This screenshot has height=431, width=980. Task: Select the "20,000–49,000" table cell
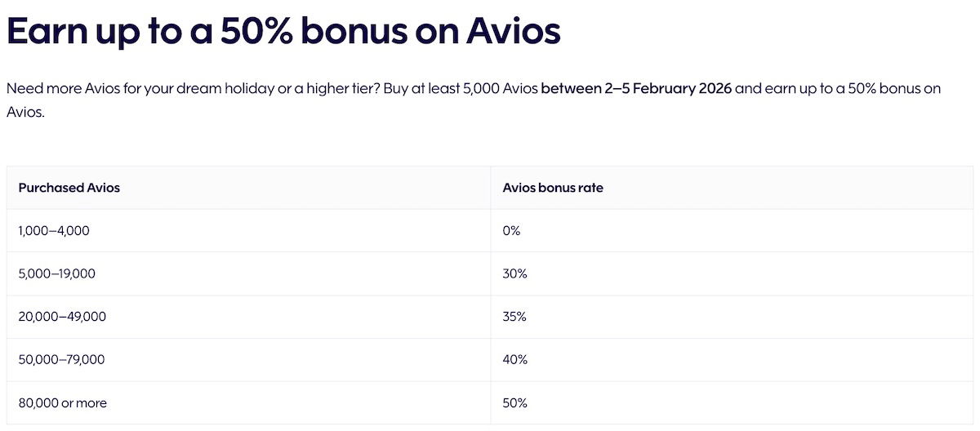pos(62,317)
